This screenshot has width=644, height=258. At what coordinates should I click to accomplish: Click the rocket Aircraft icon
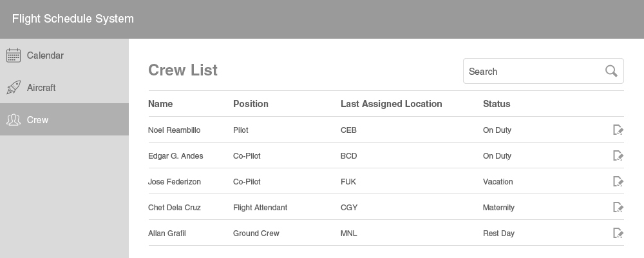14,87
